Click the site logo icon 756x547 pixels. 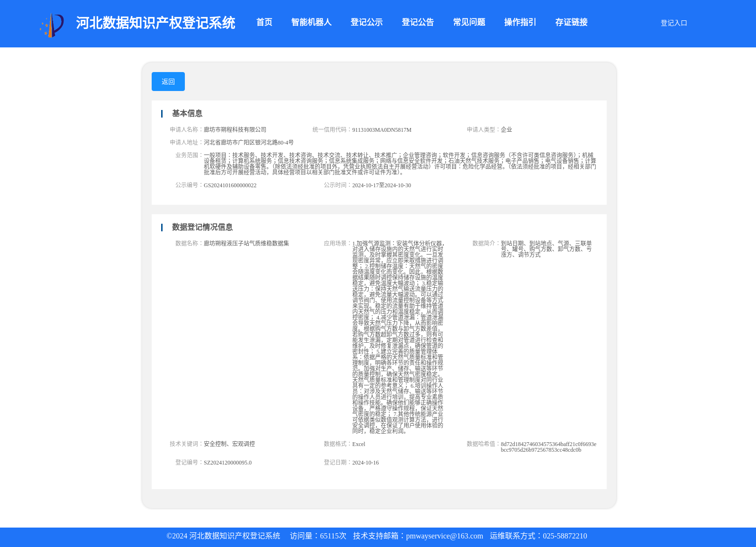pyautogui.click(x=52, y=25)
